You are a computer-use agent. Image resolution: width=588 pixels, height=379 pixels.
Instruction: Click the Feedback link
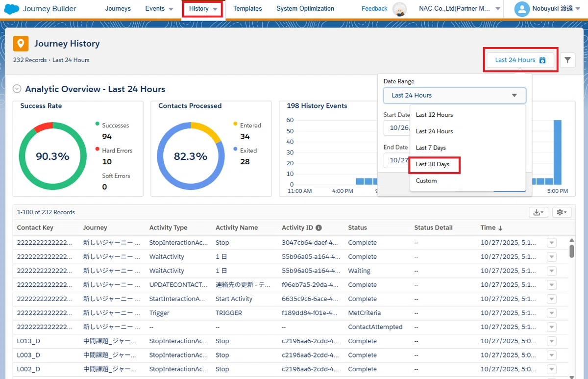(374, 9)
